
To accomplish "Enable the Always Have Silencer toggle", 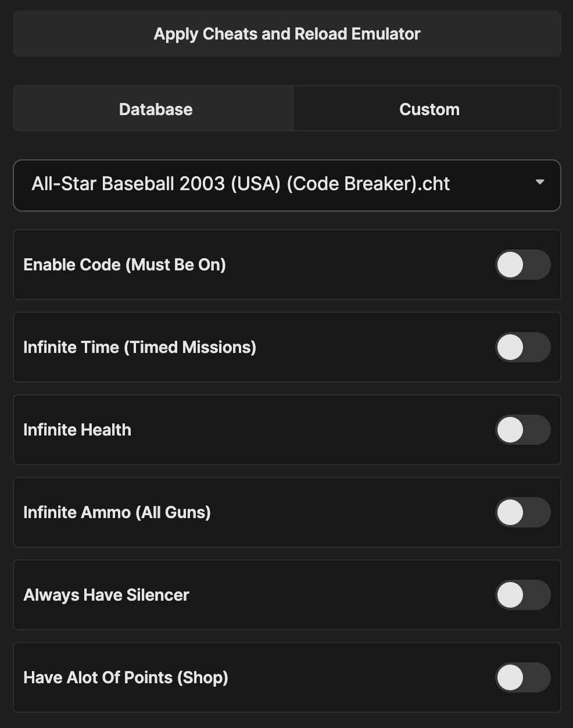I will (x=522, y=595).
